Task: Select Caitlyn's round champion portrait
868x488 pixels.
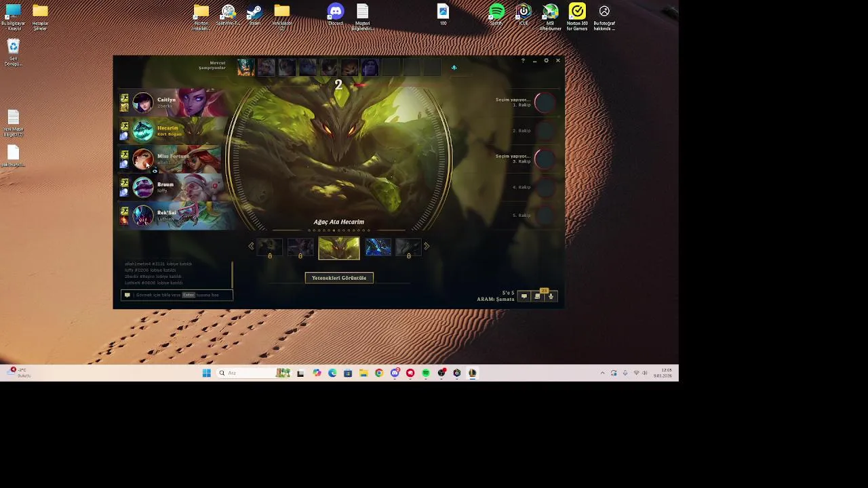Action: 143,102
